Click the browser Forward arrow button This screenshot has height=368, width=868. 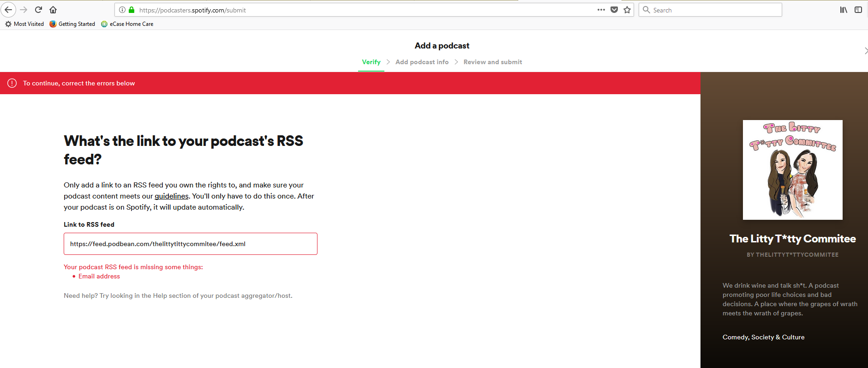point(24,10)
